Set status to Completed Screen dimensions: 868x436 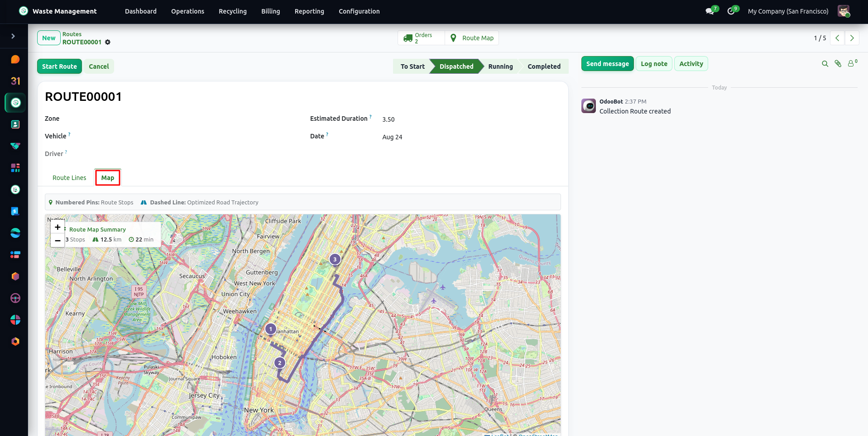[544, 66]
